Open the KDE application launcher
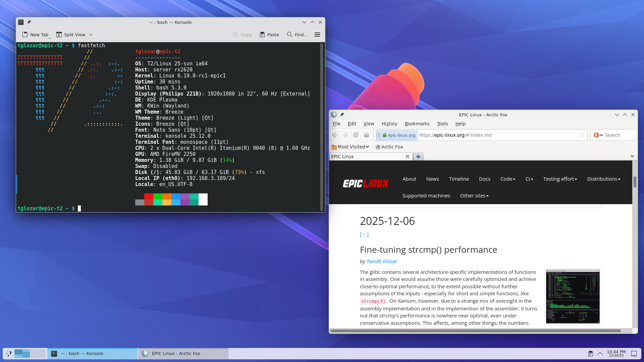 (x=9, y=353)
